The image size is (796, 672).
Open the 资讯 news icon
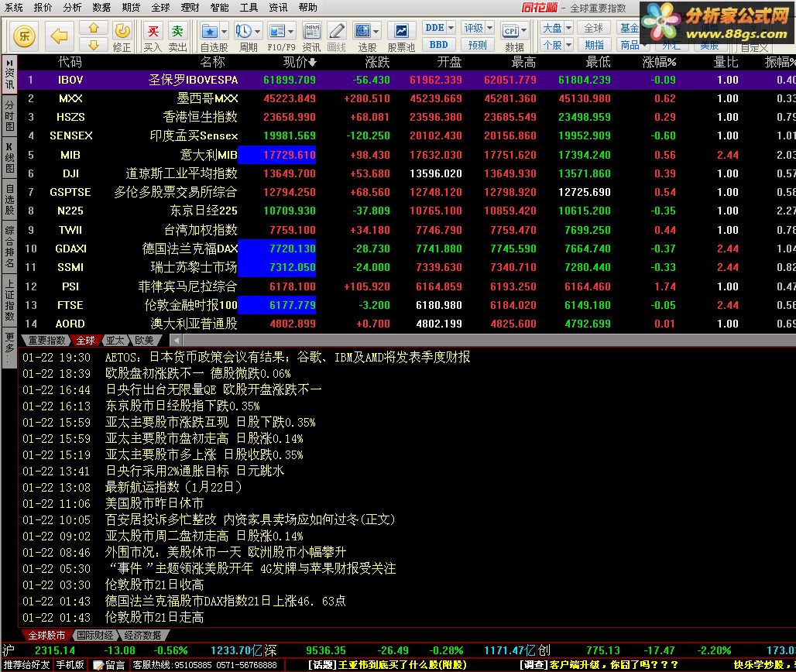[x=312, y=32]
